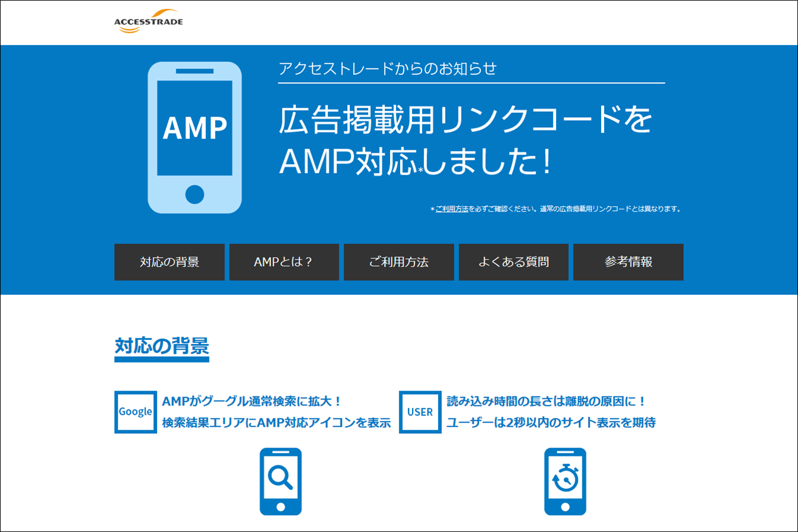Click text 検索結果エリアにAMP対応アイコンを表示
Screen dimensions: 798x532
(277, 423)
